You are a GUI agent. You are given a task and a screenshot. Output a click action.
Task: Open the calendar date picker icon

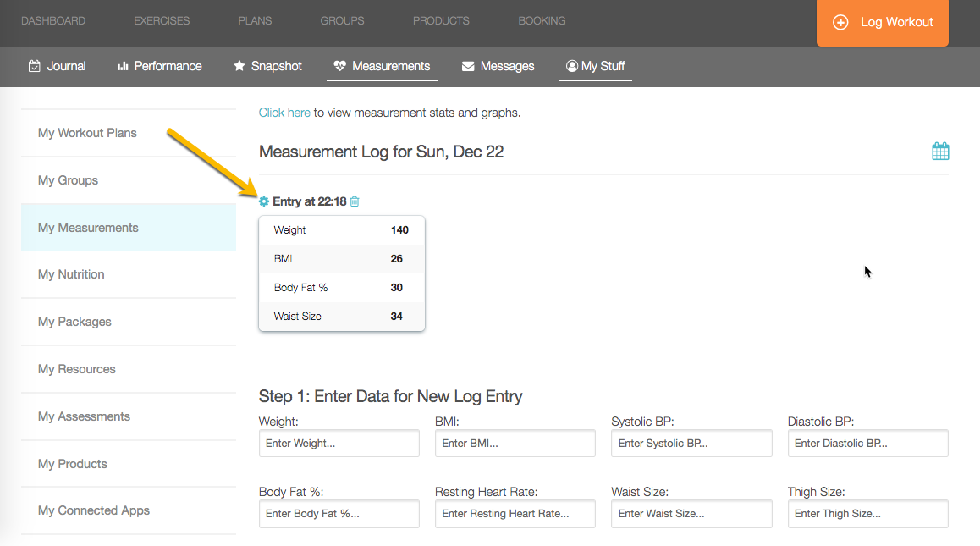[940, 152]
